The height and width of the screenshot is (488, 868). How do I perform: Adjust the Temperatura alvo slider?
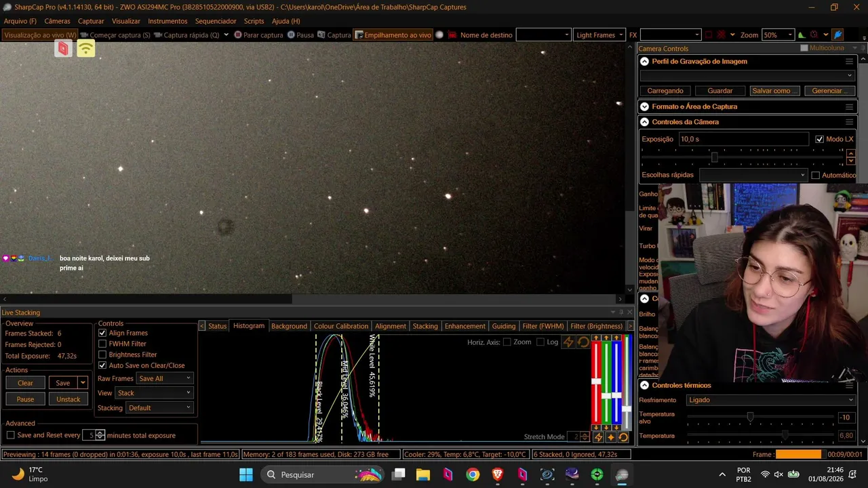click(761, 418)
